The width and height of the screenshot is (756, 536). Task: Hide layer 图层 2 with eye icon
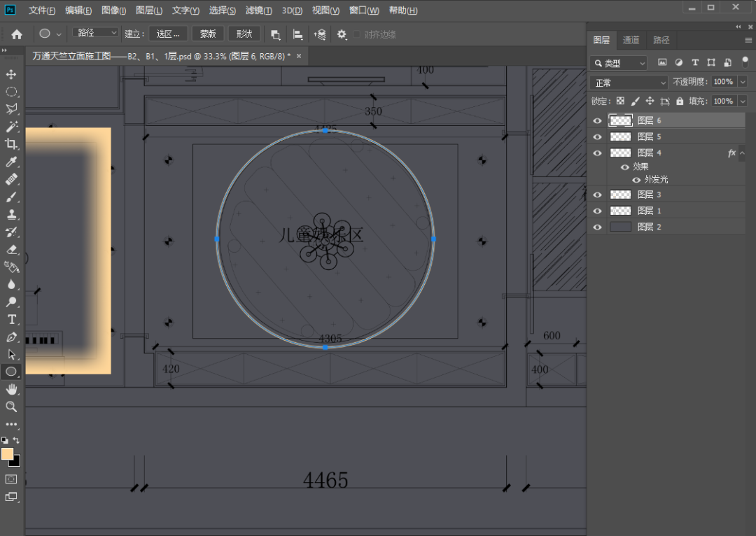click(x=597, y=227)
